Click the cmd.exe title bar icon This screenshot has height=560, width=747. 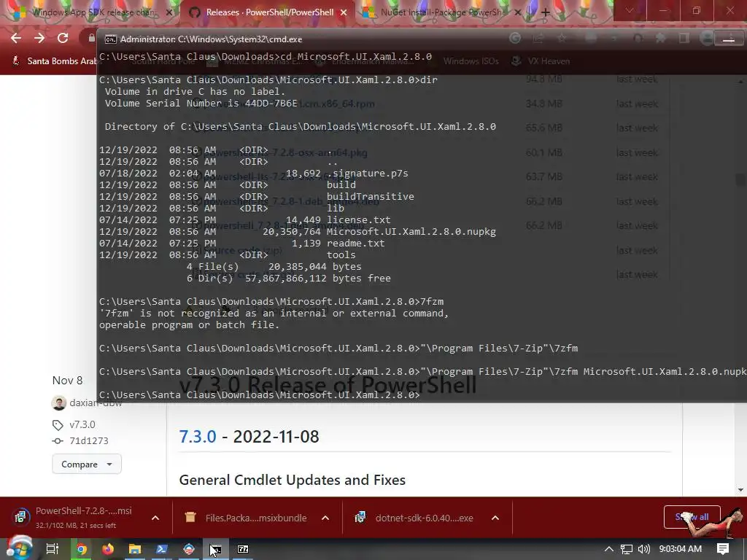111,39
